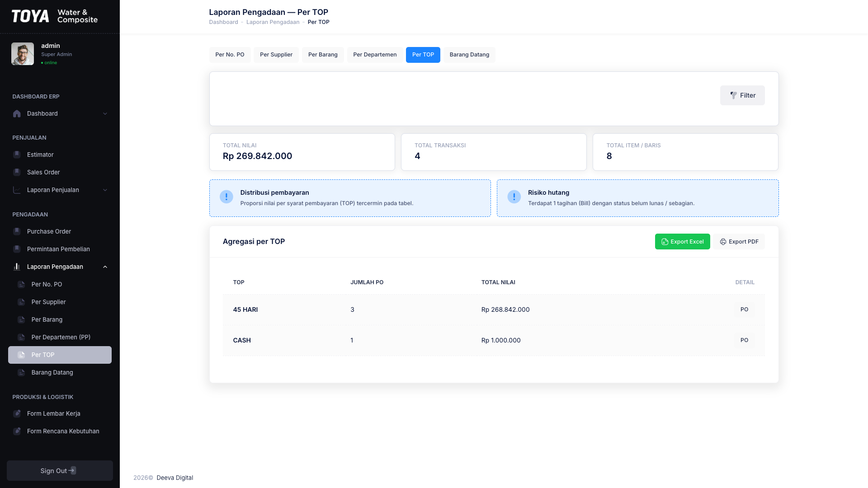Switch to the Barang Datang tab
Screen dimensions: 868x488
click(469, 55)
